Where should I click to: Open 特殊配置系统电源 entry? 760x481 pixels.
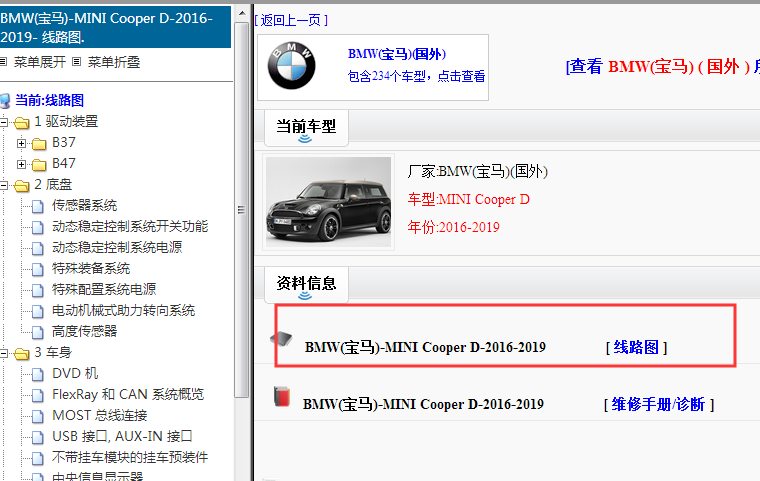pos(104,289)
